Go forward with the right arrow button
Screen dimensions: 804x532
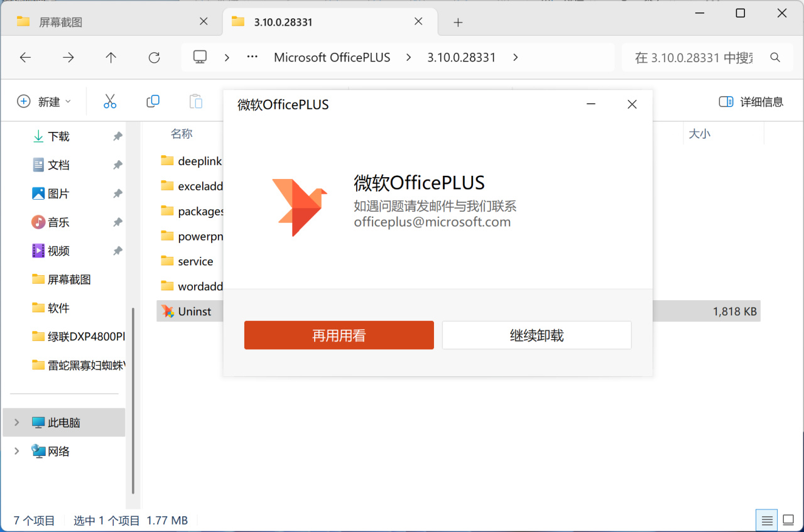tap(68, 57)
